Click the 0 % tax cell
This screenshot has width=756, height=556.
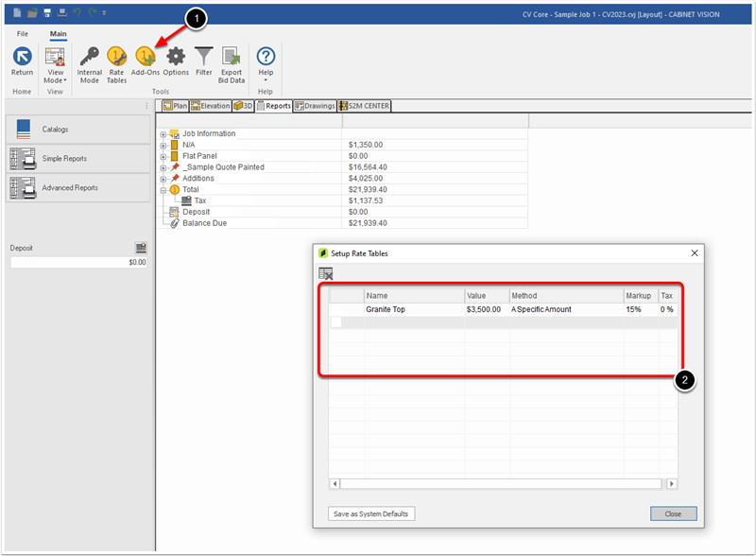pyautogui.click(x=667, y=309)
